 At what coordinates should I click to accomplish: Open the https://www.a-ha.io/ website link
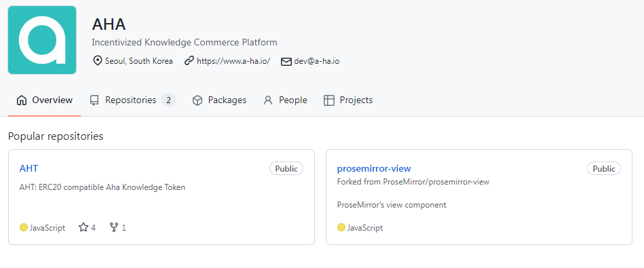[233, 61]
